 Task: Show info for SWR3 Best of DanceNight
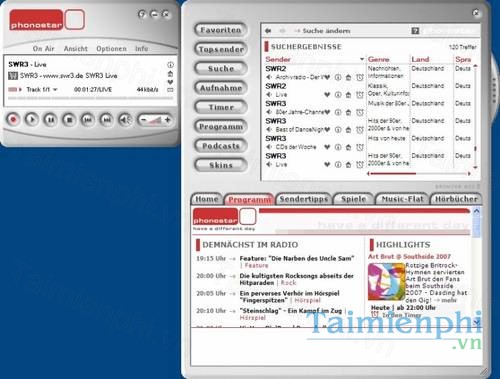point(338,129)
